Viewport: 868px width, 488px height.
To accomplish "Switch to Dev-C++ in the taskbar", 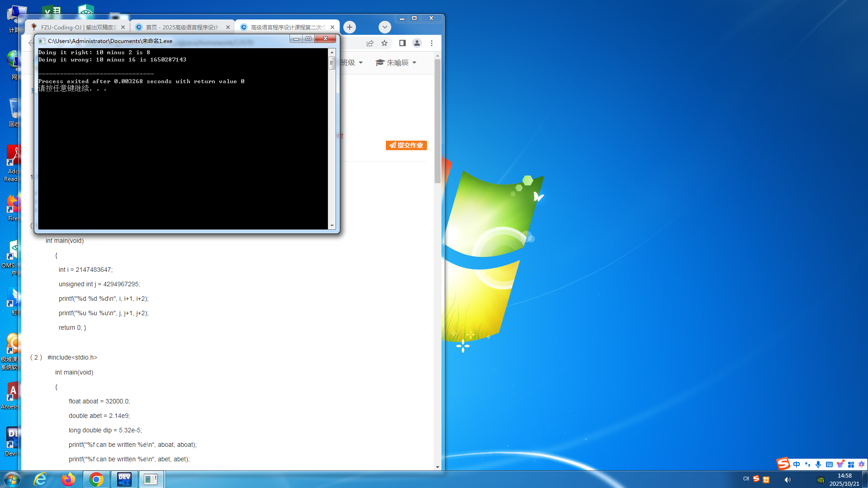I will point(124,479).
